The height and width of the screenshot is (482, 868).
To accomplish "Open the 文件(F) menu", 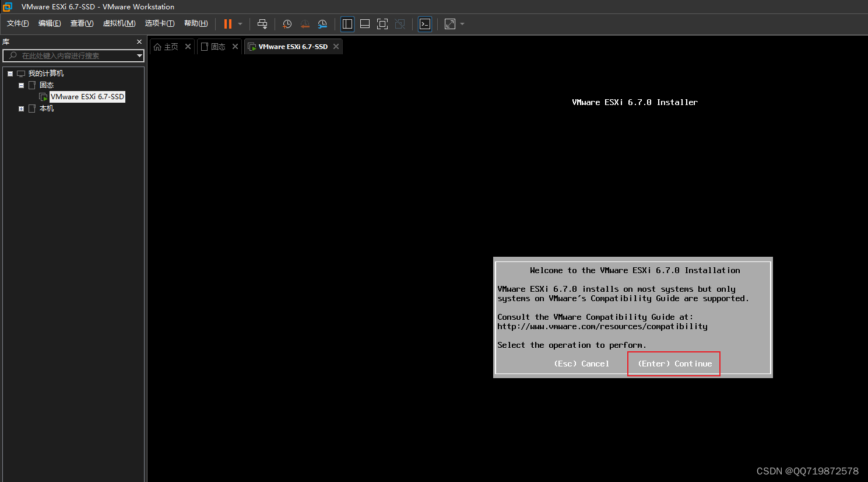I will coord(18,23).
